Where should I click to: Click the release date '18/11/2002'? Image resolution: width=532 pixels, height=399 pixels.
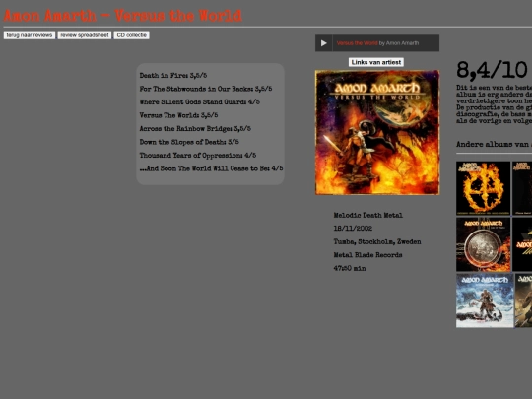coord(353,229)
